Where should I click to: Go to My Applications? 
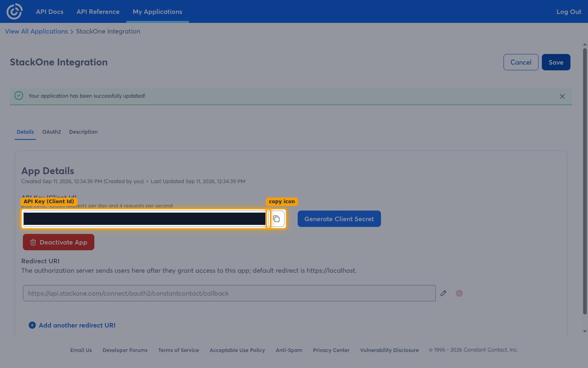[158, 11]
